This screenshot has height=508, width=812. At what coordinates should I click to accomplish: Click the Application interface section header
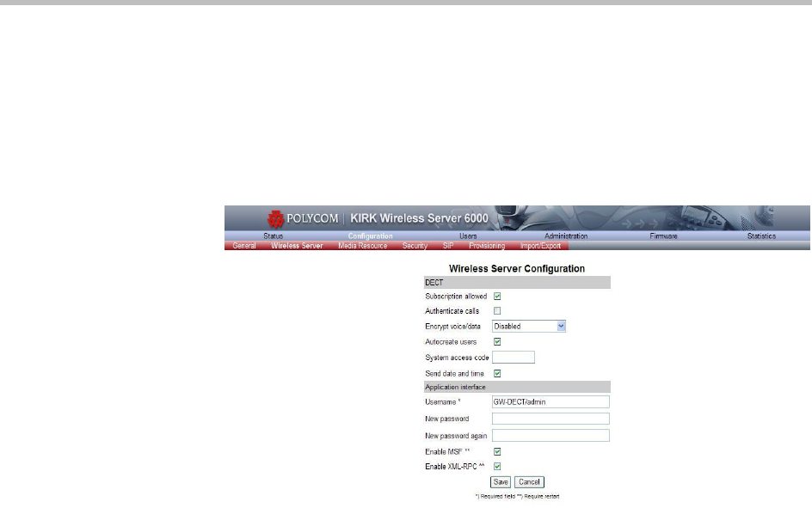517,387
